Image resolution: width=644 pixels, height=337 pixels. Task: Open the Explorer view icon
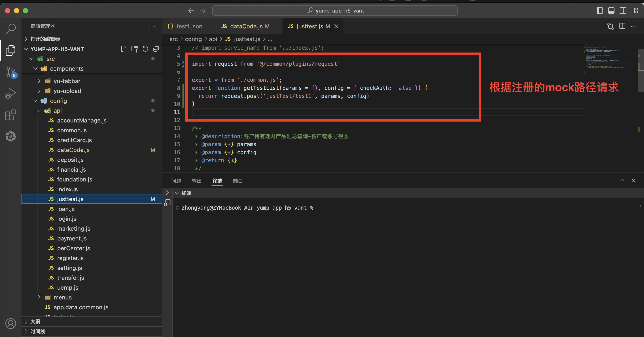coord(11,50)
